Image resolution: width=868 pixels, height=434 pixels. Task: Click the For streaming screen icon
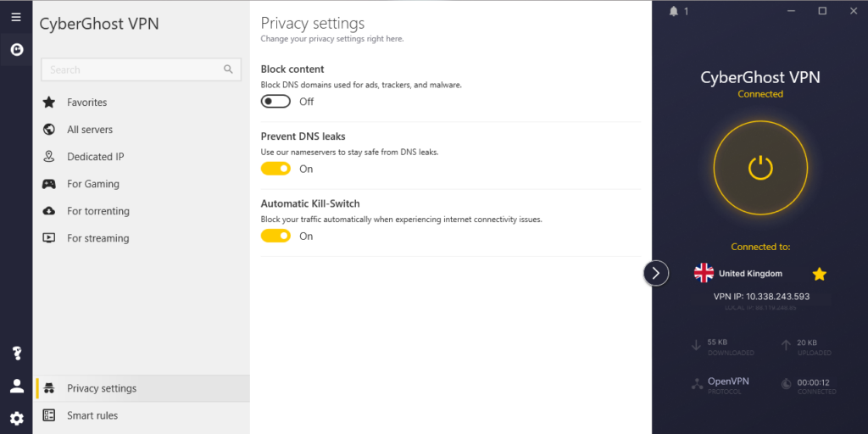click(x=48, y=238)
